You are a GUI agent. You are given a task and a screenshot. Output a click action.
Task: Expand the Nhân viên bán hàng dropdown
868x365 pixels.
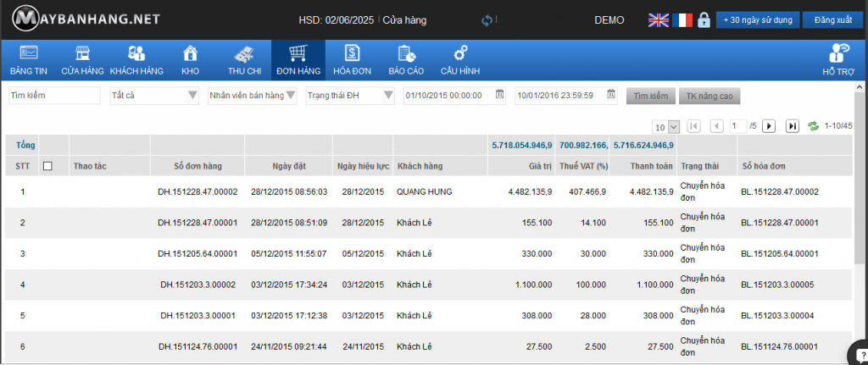pyautogui.click(x=252, y=95)
